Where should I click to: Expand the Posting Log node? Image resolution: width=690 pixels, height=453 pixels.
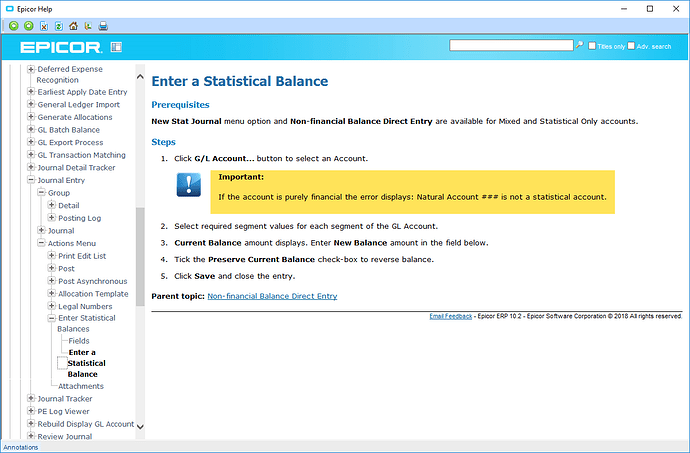coord(51,218)
